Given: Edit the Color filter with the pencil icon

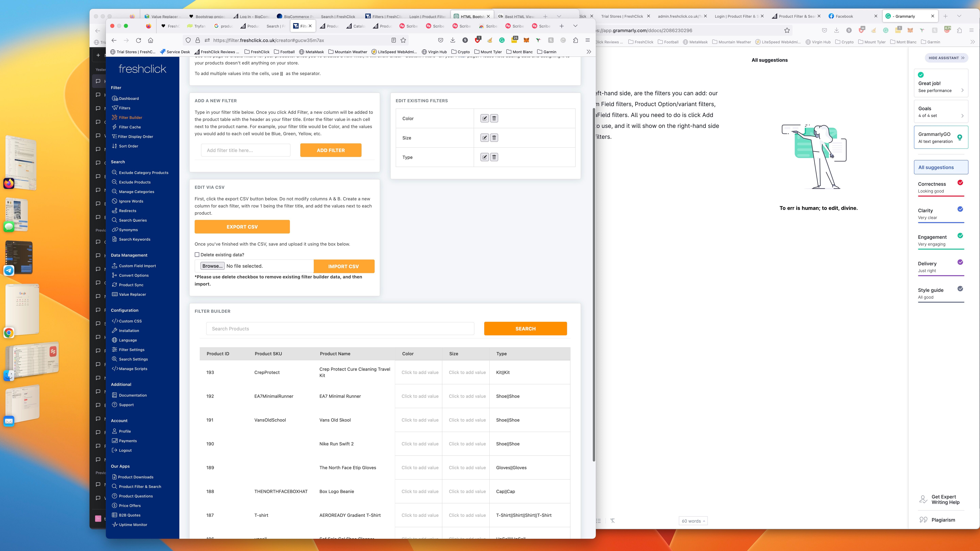Looking at the screenshot, I should click(x=484, y=118).
